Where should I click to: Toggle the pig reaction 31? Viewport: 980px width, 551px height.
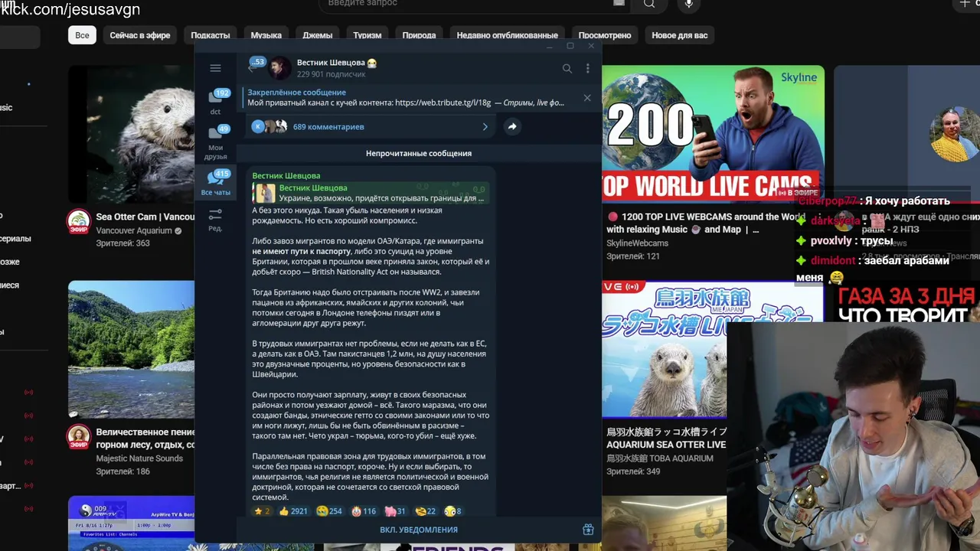(396, 511)
